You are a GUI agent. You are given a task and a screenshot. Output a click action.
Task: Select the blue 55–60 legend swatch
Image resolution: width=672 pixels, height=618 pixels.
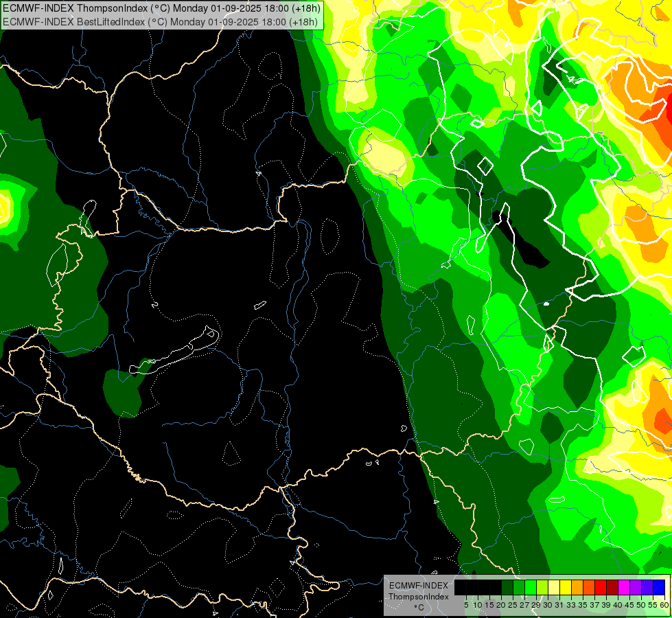coord(659,587)
